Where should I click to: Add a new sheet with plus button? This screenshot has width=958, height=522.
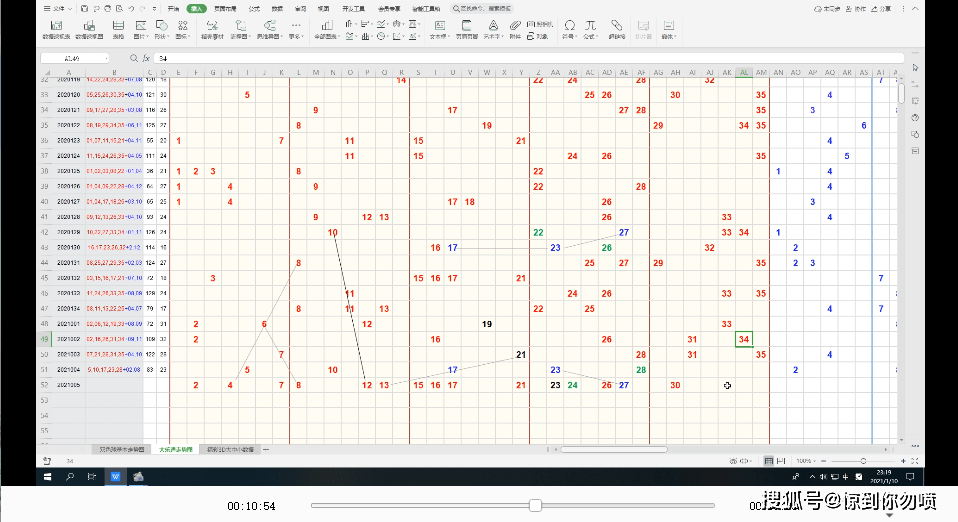pyautogui.click(x=266, y=449)
